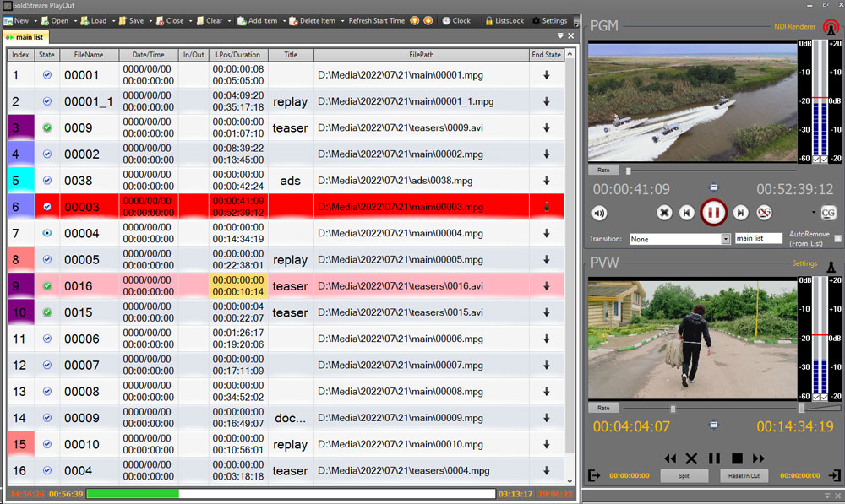The height and width of the screenshot is (504, 845).
Task: Move item down with orange down arrow
Action: [x=428, y=20]
